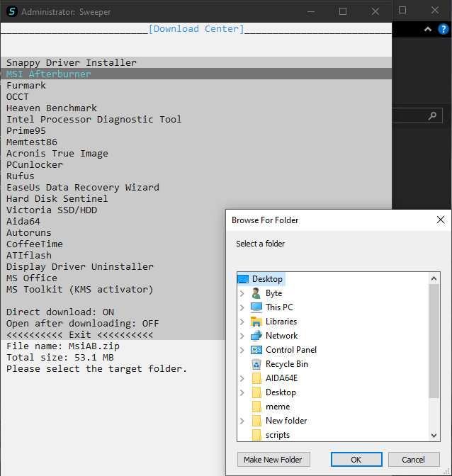452x476 pixels.
Task: Select Display Driver Uninstaller entry
Action: [80, 267]
